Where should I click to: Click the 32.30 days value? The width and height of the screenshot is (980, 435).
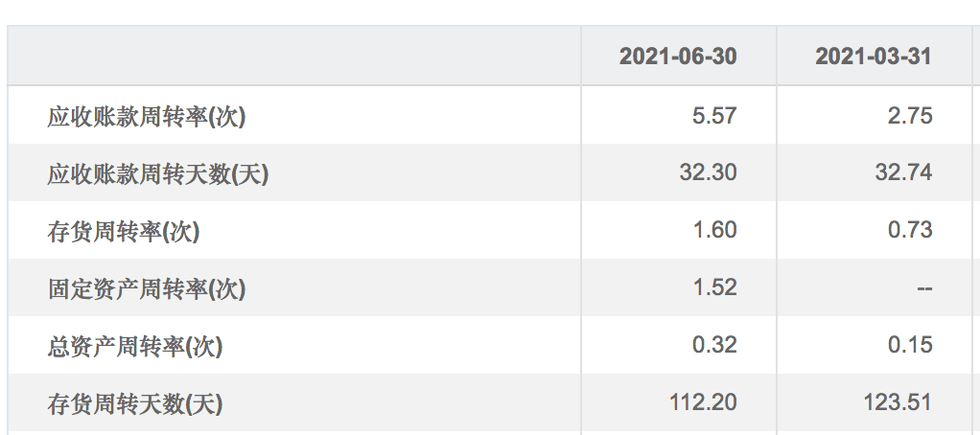pyautogui.click(x=708, y=172)
